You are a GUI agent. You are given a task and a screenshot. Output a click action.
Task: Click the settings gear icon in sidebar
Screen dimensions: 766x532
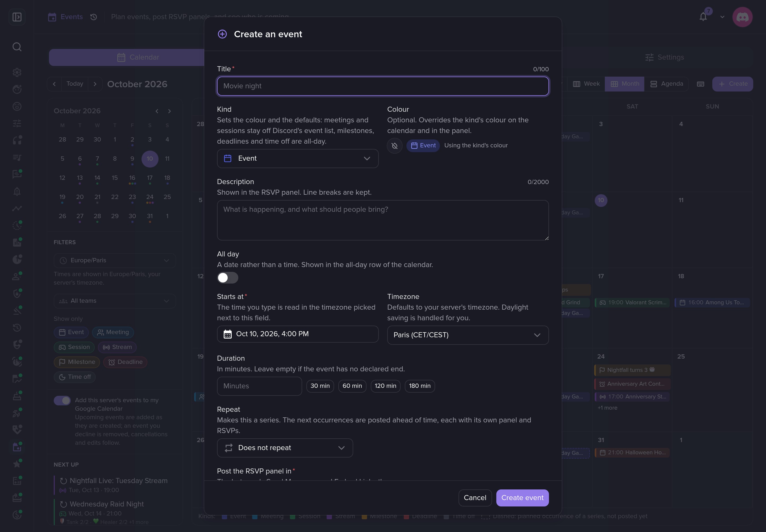[17, 72]
